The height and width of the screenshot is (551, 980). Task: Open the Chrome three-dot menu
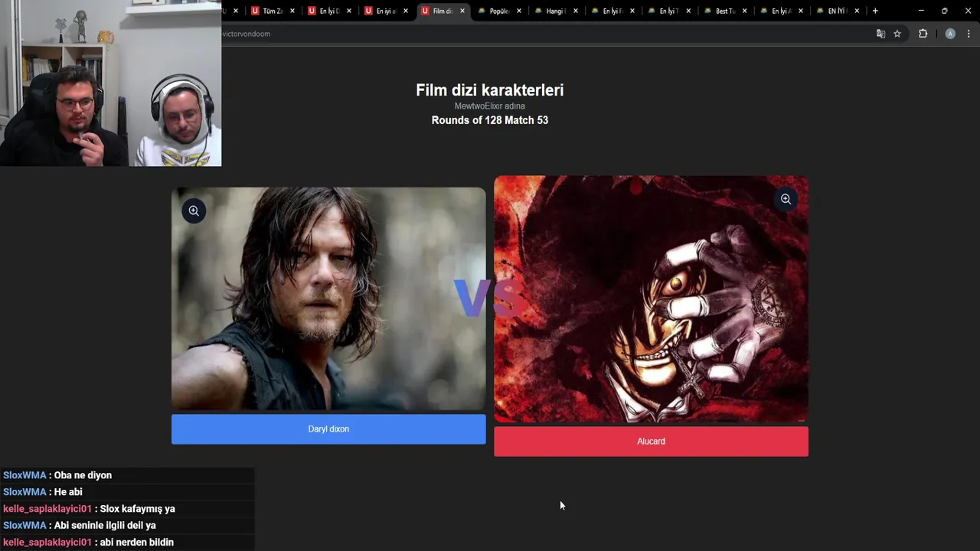coord(969,34)
